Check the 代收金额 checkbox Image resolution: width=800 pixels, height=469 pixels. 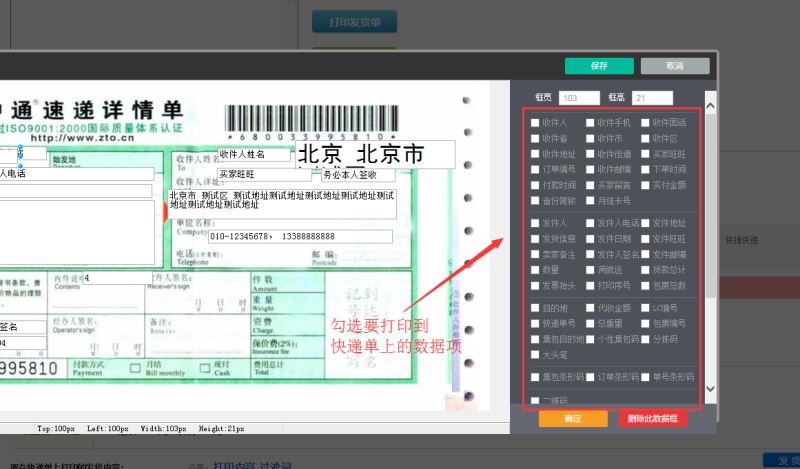click(x=590, y=308)
